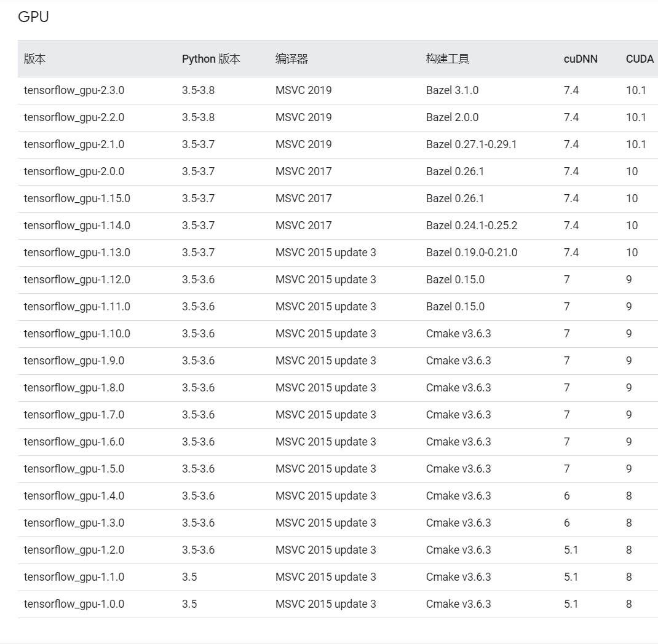Click cuDNN 6 in tensorflow_gpu-1.4.0 row
Image resolution: width=658 pixels, height=644 pixels.
click(x=567, y=496)
